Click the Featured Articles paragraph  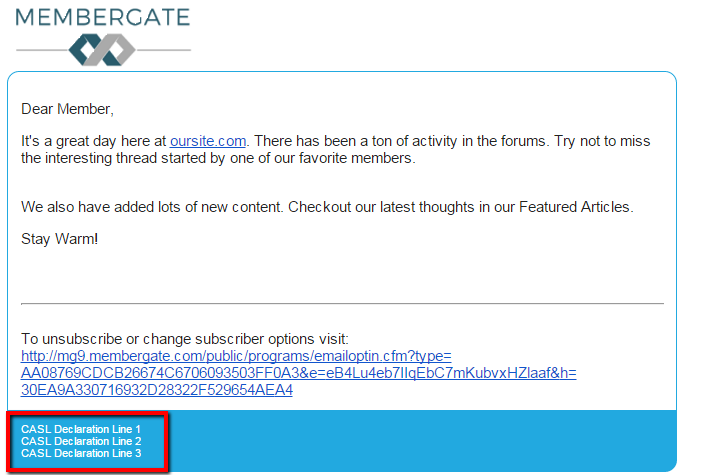[327, 207]
